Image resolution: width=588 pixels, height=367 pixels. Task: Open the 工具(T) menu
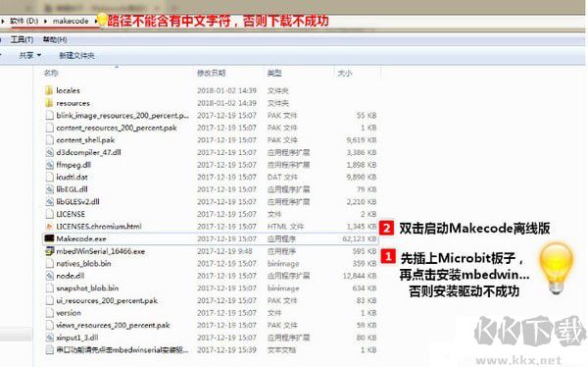(22, 39)
